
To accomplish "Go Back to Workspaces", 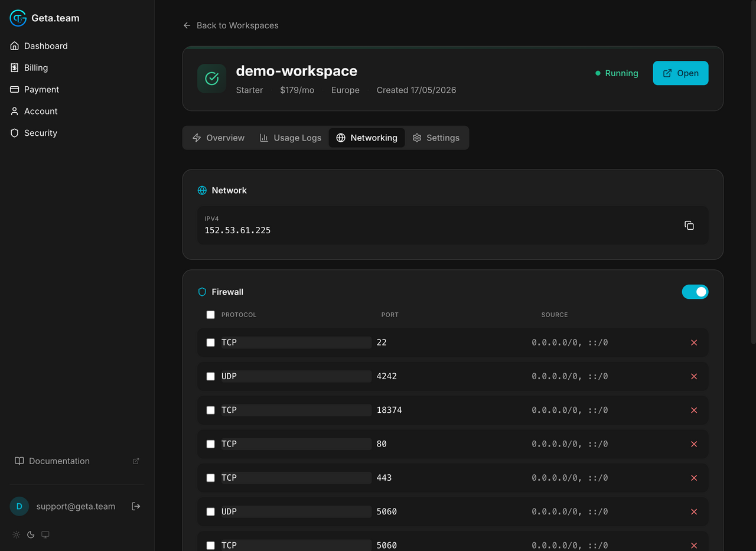I will (x=230, y=25).
